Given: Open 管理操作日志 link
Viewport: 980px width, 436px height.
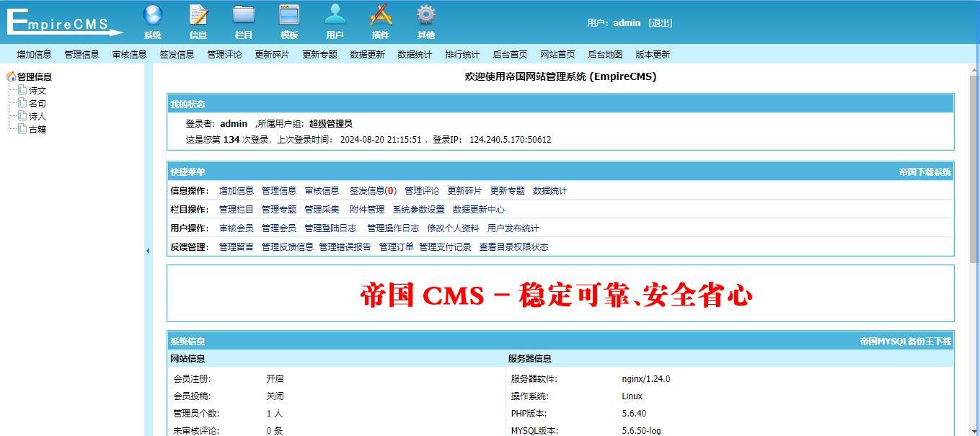Looking at the screenshot, I should point(393,228).
